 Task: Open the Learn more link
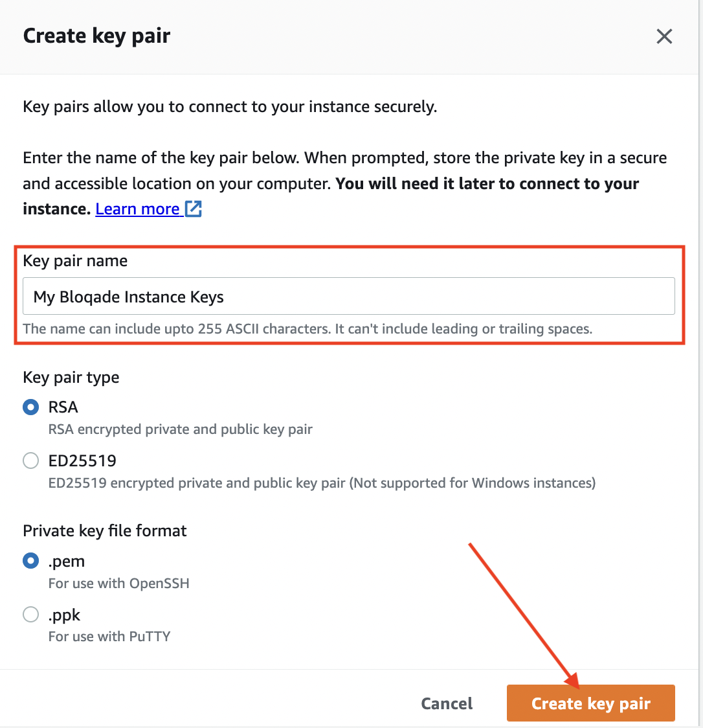pos(137,209)
